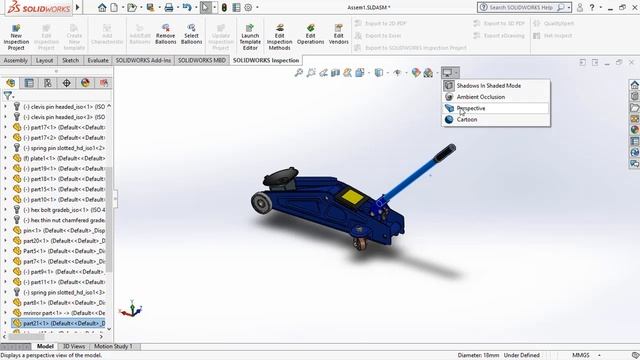Image resolution: width=640 pixels, height=360 pixels.
Task: Click the Apply Scene icon
Action: 428,73
